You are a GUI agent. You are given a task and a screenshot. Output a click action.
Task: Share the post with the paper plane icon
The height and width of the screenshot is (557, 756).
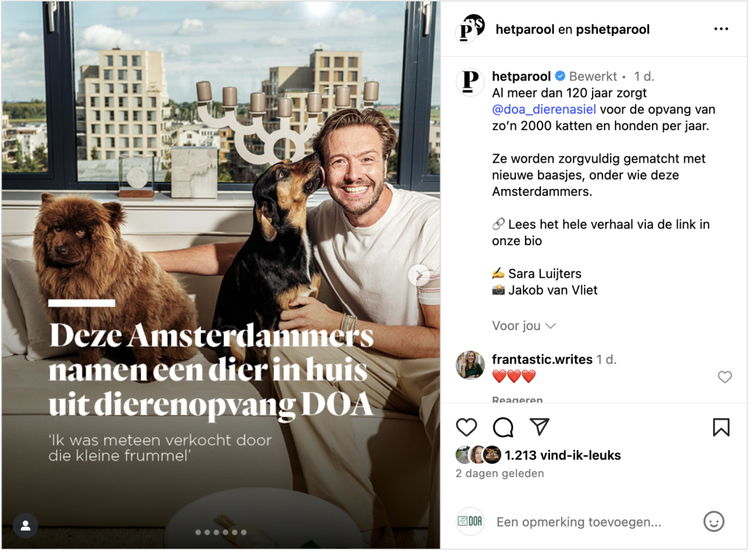(x=540, y=426)
